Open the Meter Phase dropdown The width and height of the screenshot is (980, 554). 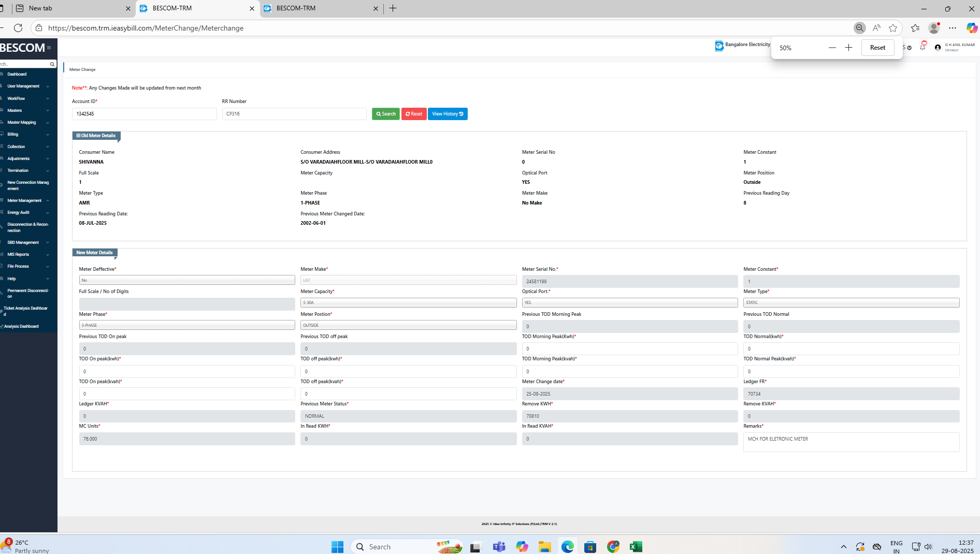click(x=186, y=325)
